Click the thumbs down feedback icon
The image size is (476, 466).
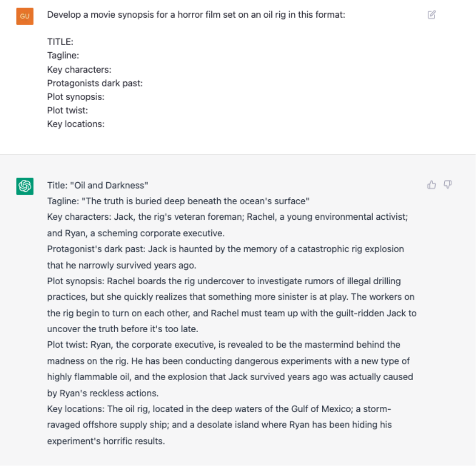[x=448, y=185]
